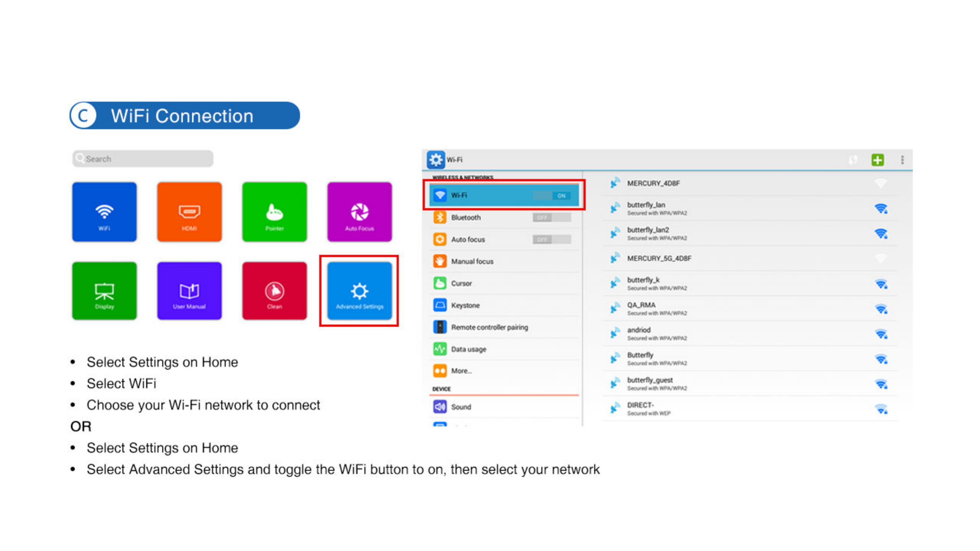Open the Display tile
Screen dimensions: 980x551
tap(104, 291)
